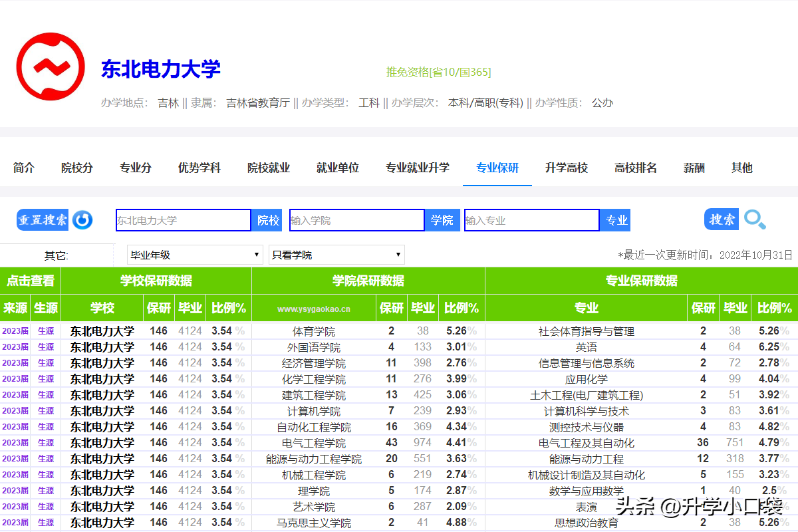This screenshot has width=798, height=532.
Task: Click the 化学工程学院 cell
Action: (314, 379)
